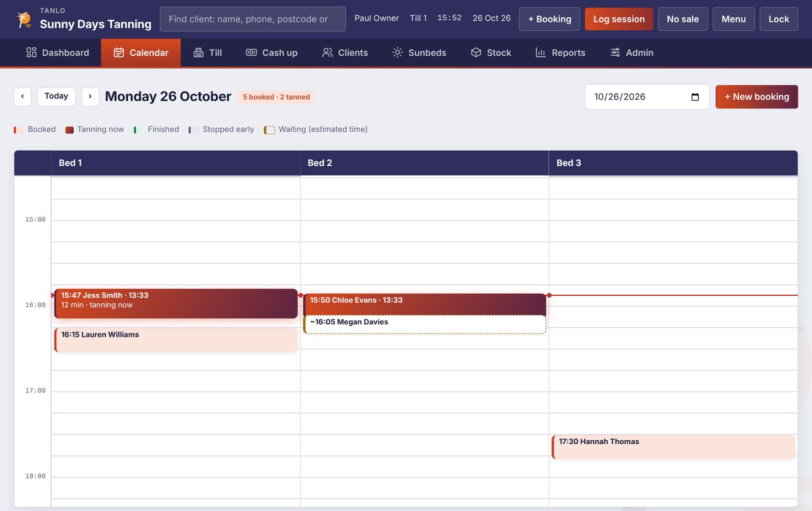Open Lauren Williams 16:15 booking
812x511 pixels.
pyautogui.click(x=176, y=340)
